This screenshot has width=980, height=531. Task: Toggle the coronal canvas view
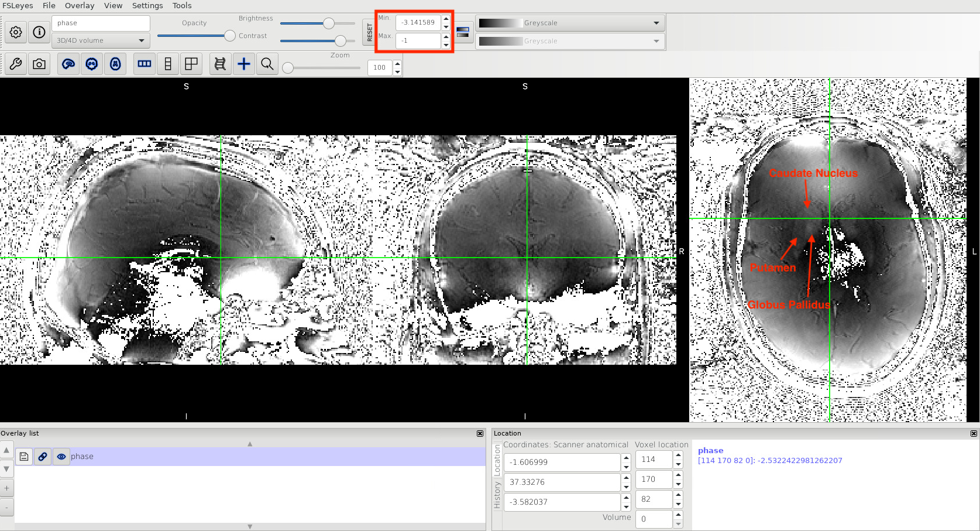[92, 64]
